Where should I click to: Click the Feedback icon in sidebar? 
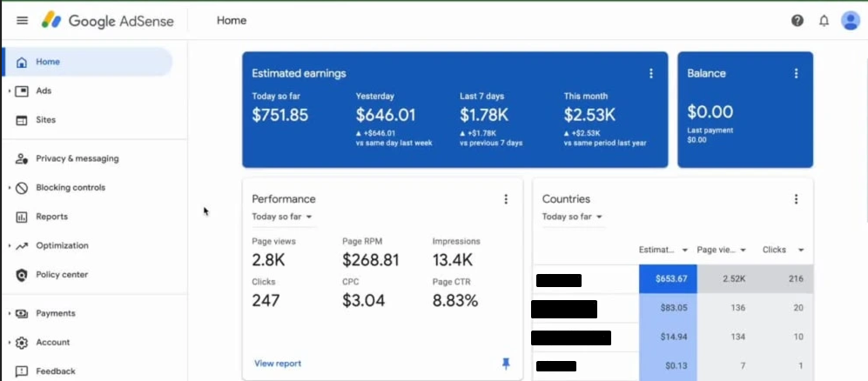coord(22,371)
